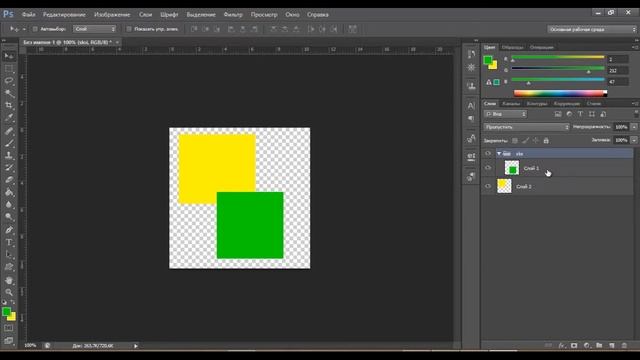The width and height of the screenshot is (640, 360).
Task: Select the Hand tool
Action: pyautogui.click(x=9, y=280)
